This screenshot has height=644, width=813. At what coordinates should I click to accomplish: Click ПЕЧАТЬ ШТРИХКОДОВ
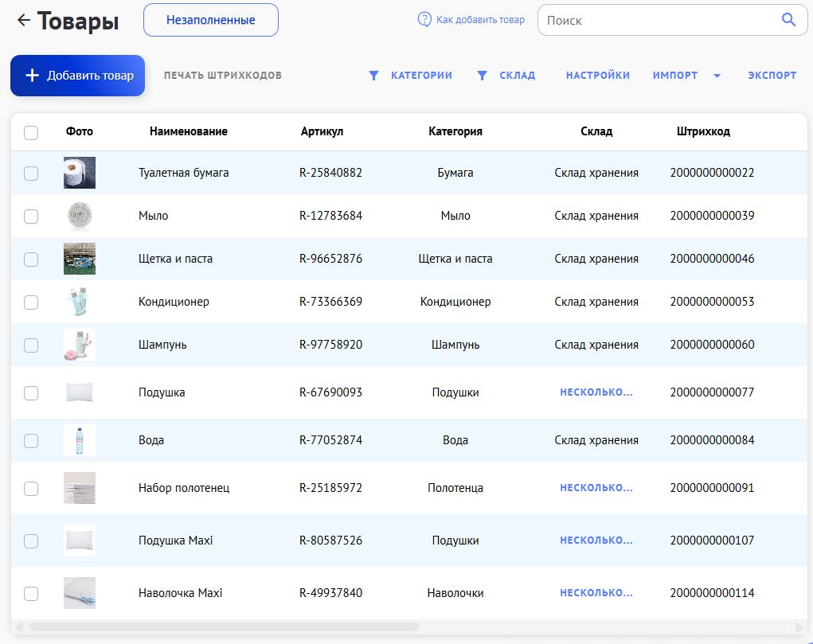(222, 76)
